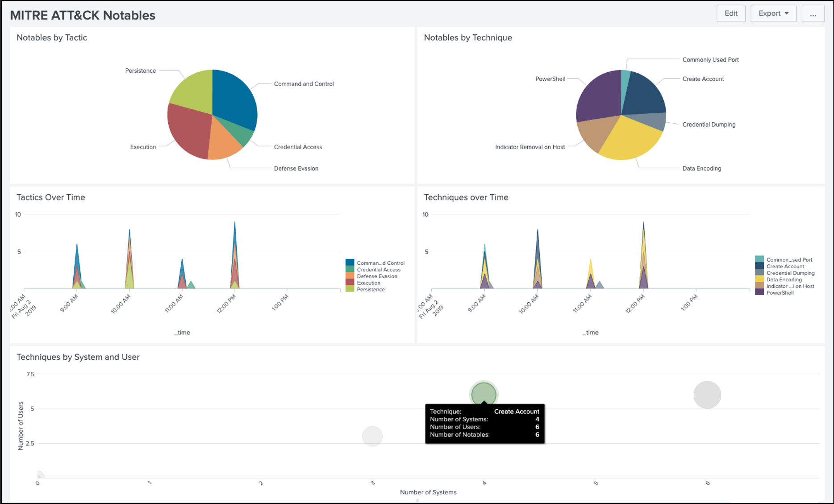This screenshot has height=504, width=834.
Task: Click the Persistence pie label
Action: [140, 71]
